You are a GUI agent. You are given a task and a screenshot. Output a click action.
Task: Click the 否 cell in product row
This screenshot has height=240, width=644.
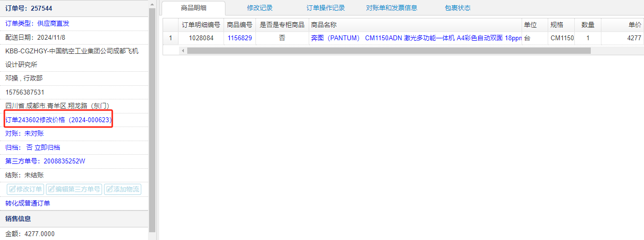tap(282, 38)
